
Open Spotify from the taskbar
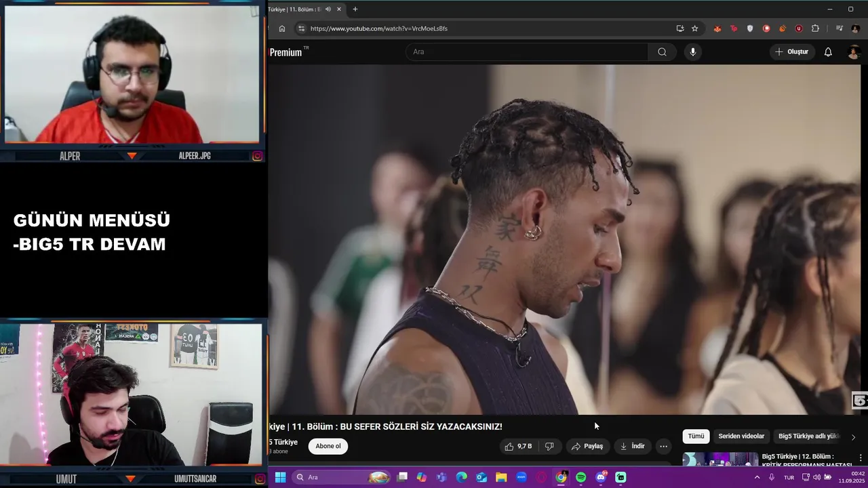(x=580, y=477)
